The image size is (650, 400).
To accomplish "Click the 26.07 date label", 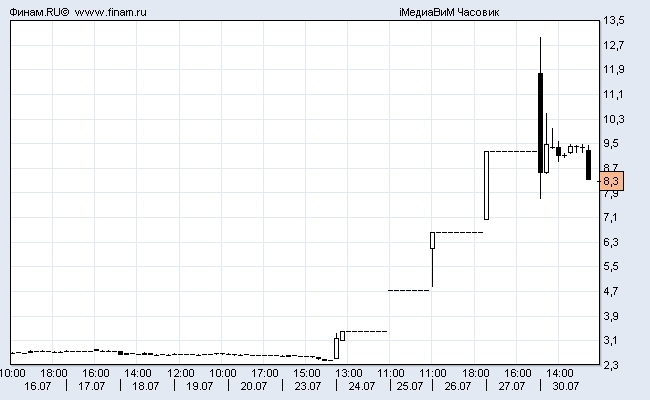I will [458, 386].
